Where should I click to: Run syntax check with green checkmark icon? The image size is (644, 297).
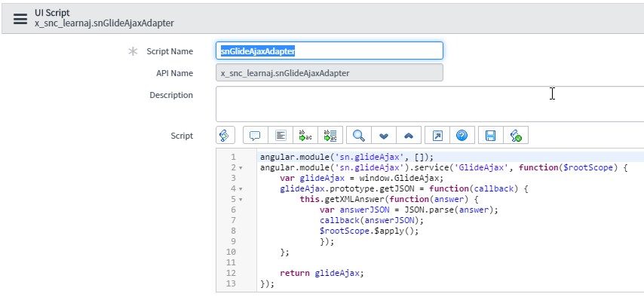[x=516, y=136]
